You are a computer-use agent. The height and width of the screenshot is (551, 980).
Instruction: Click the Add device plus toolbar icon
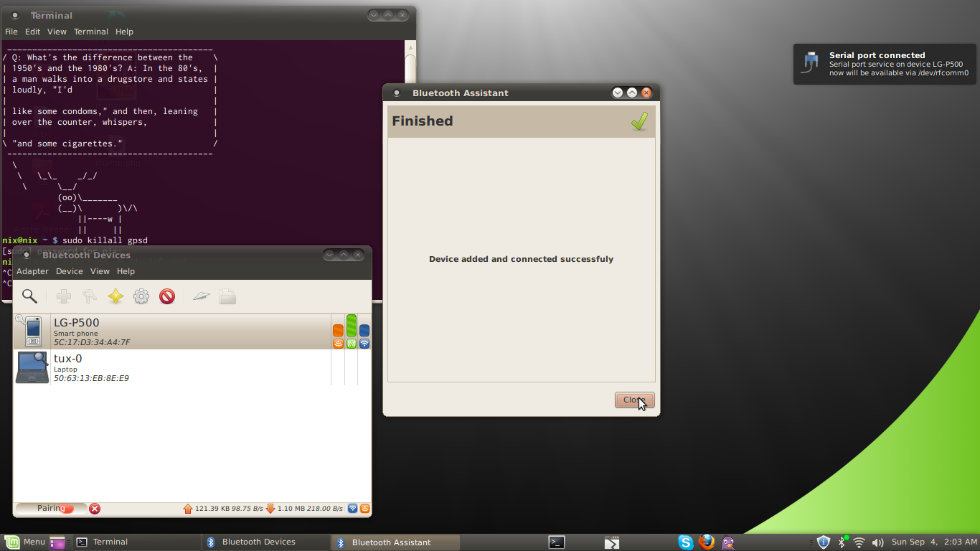pos(64,296)
